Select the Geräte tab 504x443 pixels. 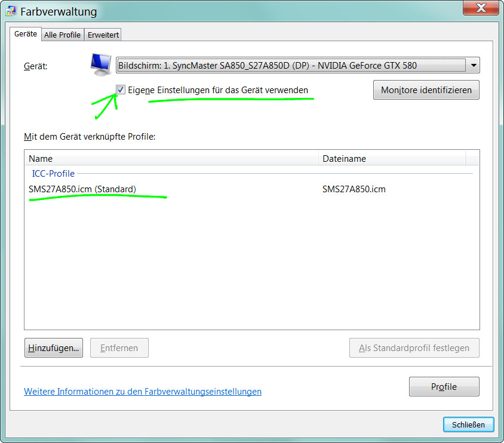[26, 34]
